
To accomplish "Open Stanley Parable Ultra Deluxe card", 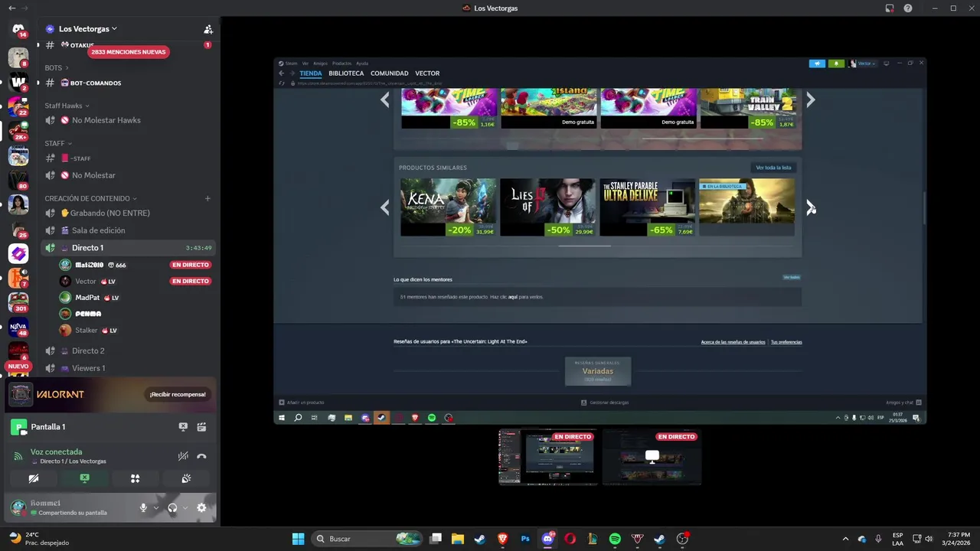I will pyautogui.click(x=647, y=207).
